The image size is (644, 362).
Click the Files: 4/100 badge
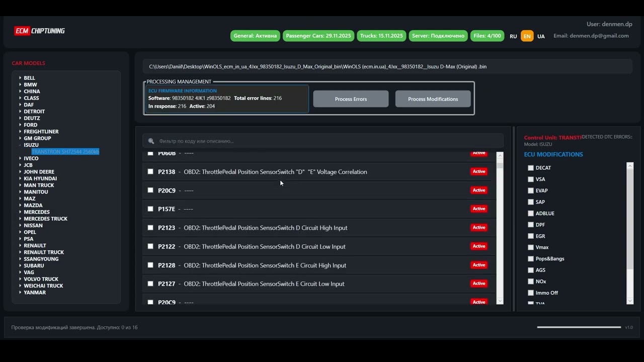click(x=488, y=36)
